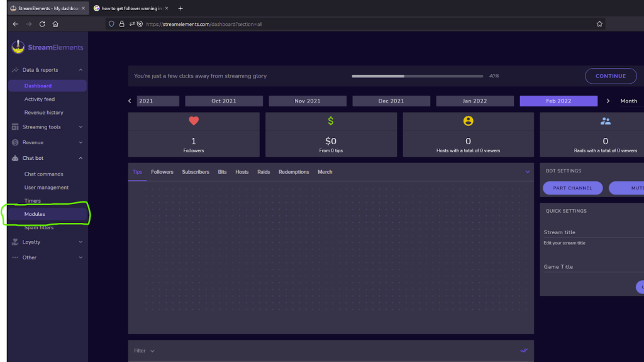Image resolution: width=644 pixels, height=362 pixels.
Task: Collapse the Chat bot section
Action: pyautogui.click(x=80, y=158)
